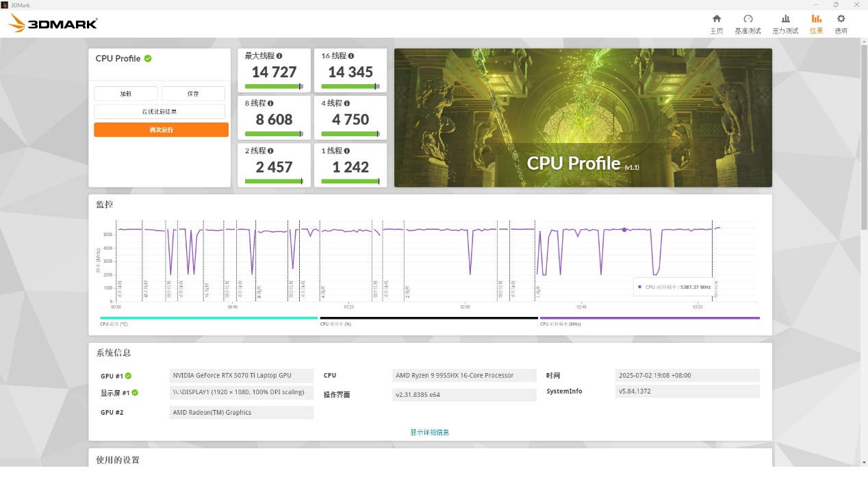Click green check icon beside 显示屏 #1
Viewport: 868px width, 501px height.
tap(135, 393)
